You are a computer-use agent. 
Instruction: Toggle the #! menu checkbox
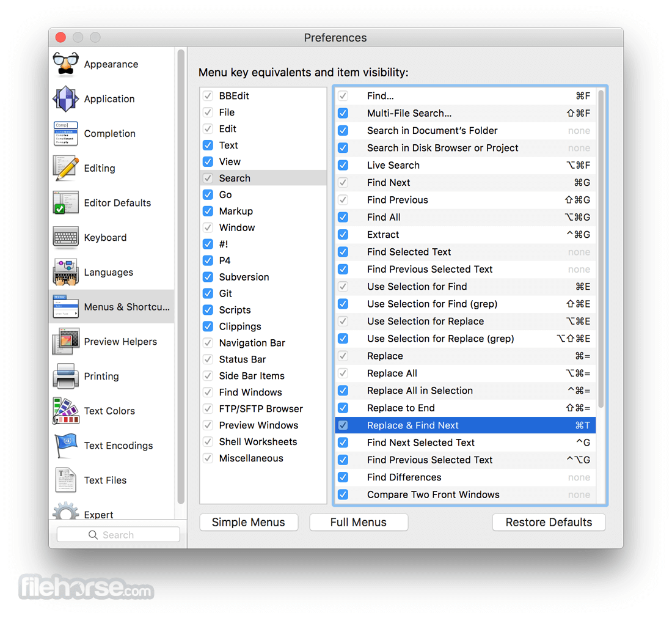click(208, 244)
